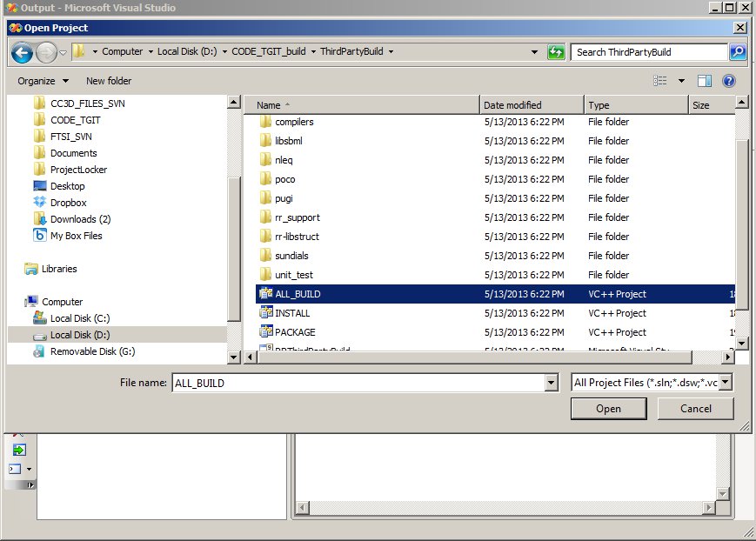The image size is (756, 541).
Task: Click the New folder command
Action: click(x=109, y=81)
